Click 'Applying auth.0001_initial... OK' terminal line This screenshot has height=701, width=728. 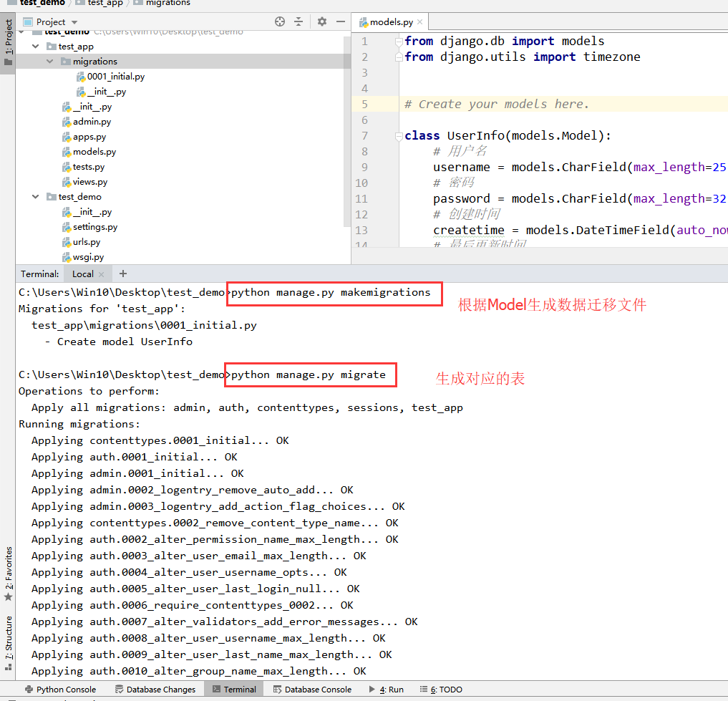pos(134,457)
